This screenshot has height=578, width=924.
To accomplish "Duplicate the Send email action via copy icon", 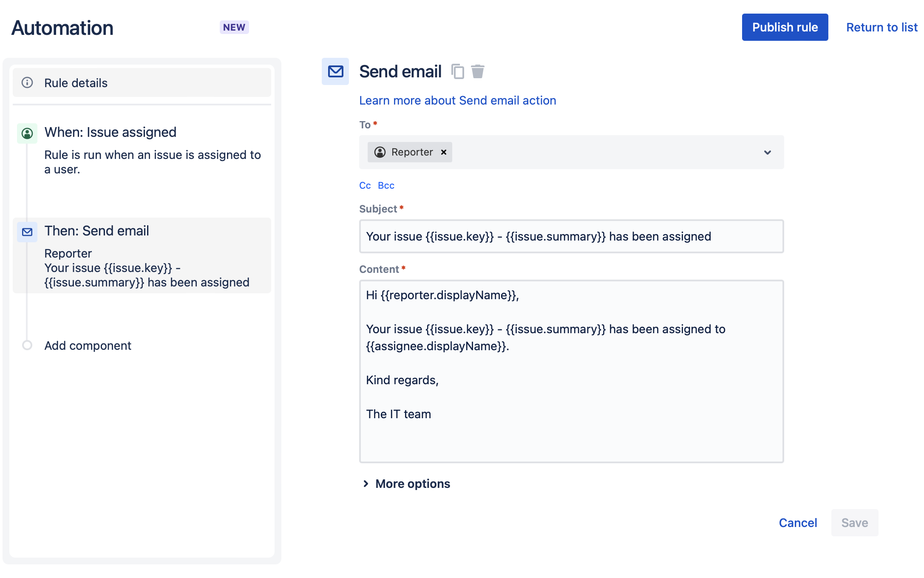I will coord(457,71).
